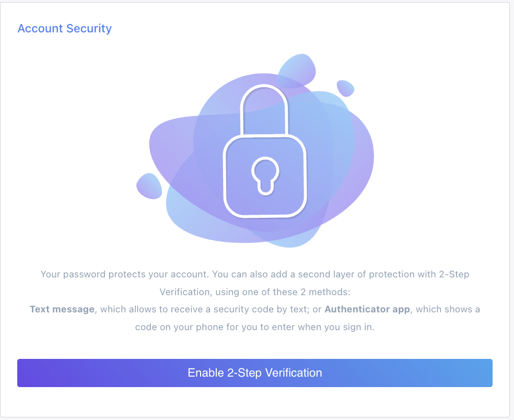Screen dimensions: 514x420
Task: Click the sentence 'Your password protects your account.'
Action: [x=124, y=274]
